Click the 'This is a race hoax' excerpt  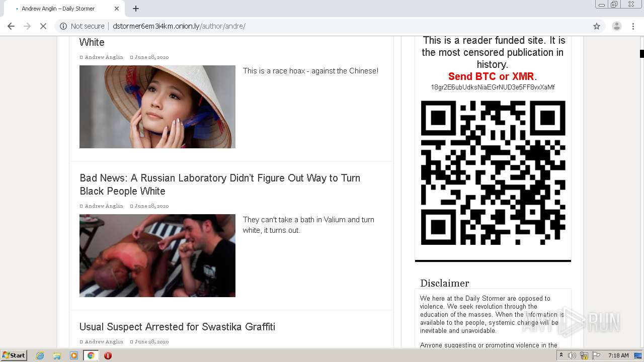tap(310, 71)
